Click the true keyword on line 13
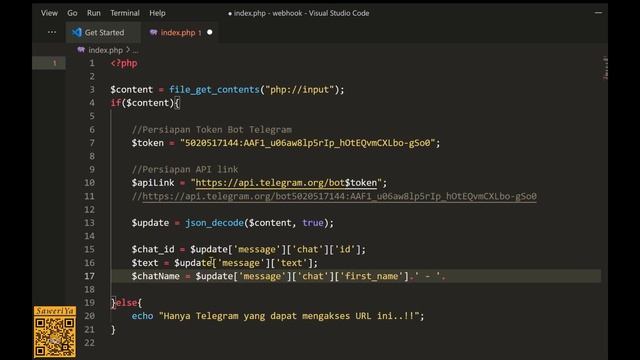640x360 pixels. pyautogui.click(x=313, y=223)
